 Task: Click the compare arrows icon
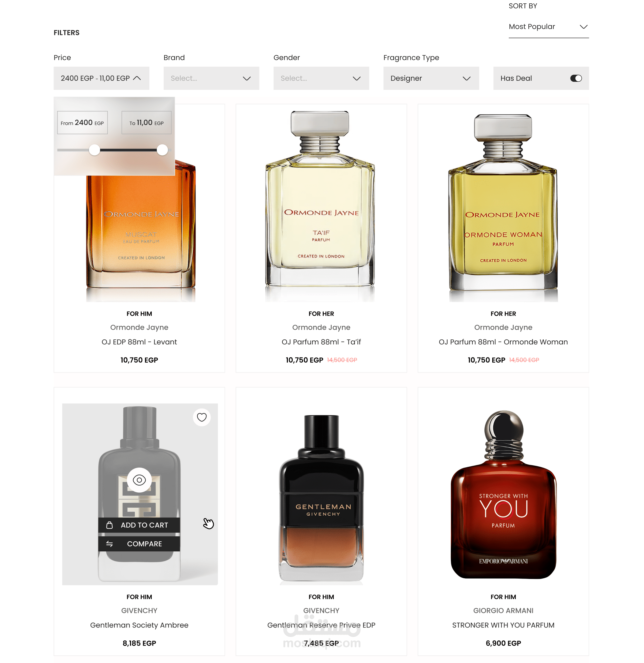coord(109,544)
